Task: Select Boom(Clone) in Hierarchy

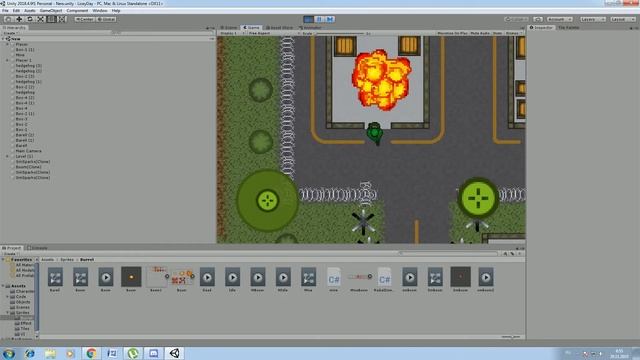Action: tap(28, 167)
